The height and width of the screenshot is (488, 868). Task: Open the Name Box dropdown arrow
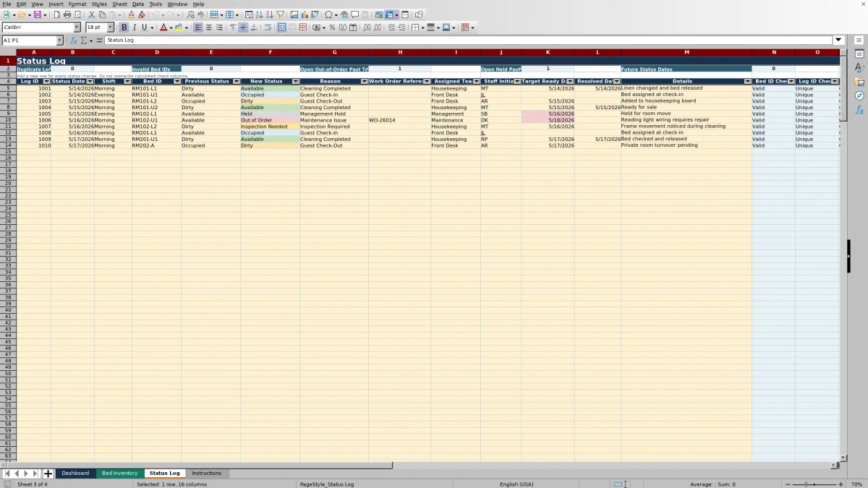[x=60, y=40]
